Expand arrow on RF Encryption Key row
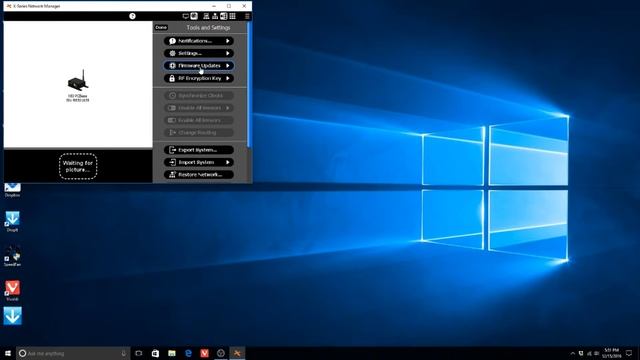640x360 pixels. pyautogui.click(x=228, y=78)
